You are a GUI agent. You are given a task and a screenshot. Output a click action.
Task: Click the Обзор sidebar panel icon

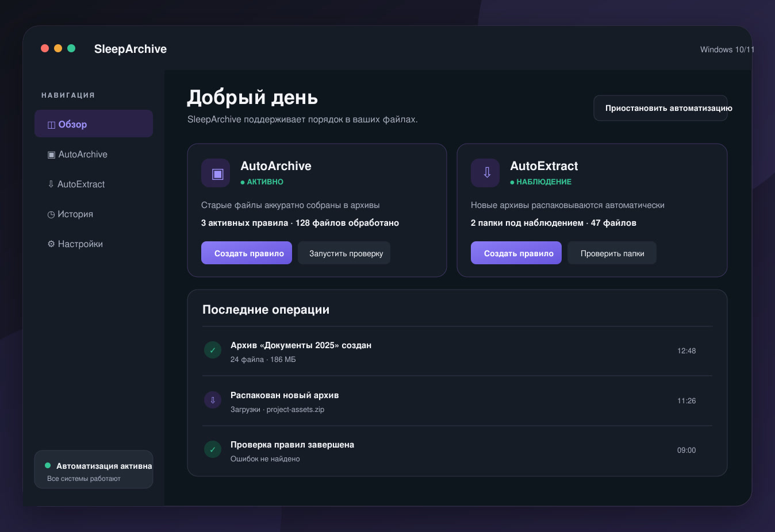(x=51, y=125)
